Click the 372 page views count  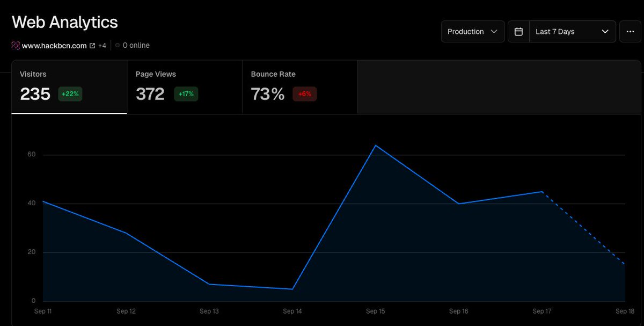click(x=150, y=94)
